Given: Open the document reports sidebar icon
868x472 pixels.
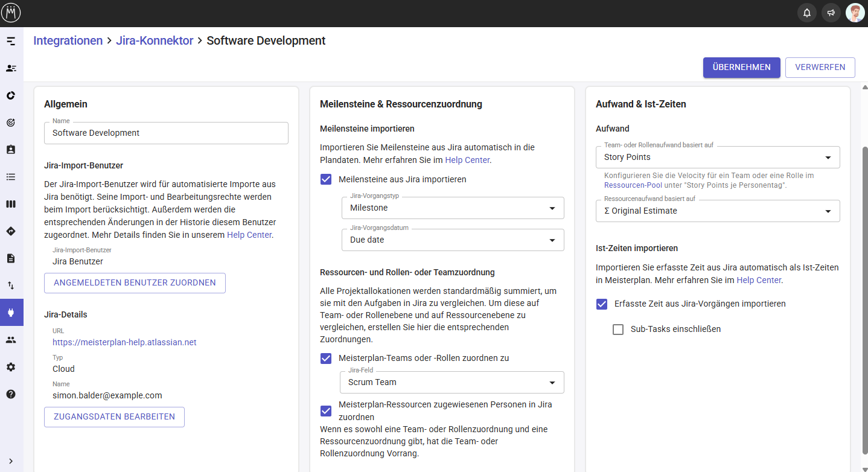Looking at the screenshot, I should click(11, 258).
